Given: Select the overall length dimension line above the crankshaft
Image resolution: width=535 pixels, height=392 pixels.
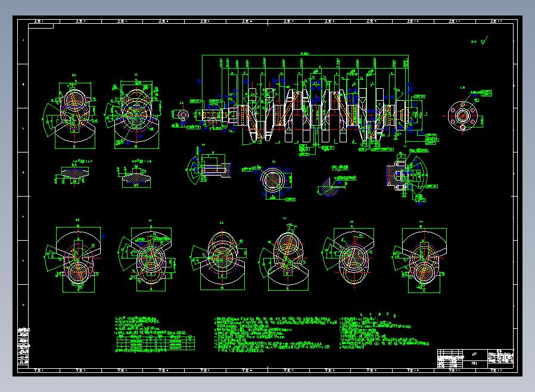Looking at the screenshot, I should [x=306, y=55].
